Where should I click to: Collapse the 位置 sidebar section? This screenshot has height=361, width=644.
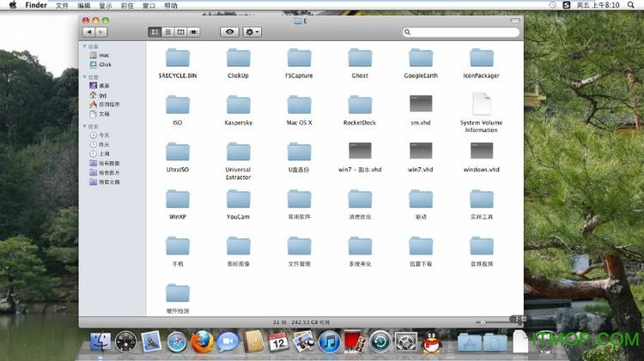(x=85, y=77)
